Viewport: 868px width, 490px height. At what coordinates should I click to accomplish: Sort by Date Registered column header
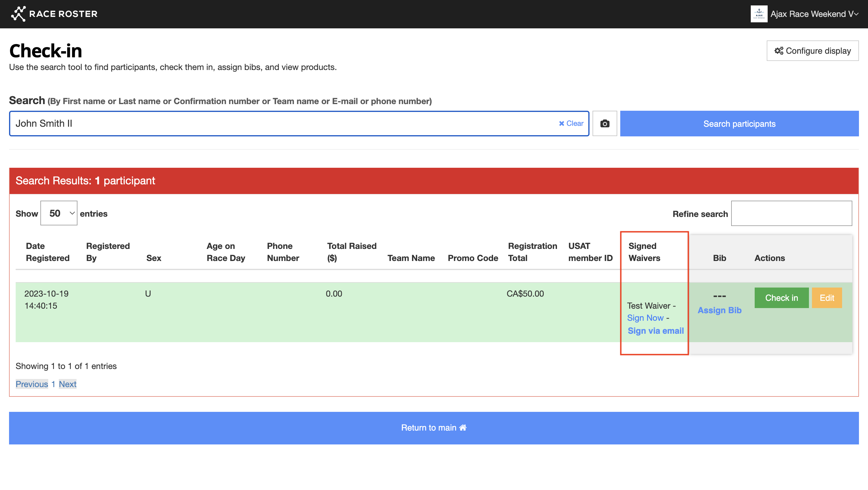(x=48, y=252)
